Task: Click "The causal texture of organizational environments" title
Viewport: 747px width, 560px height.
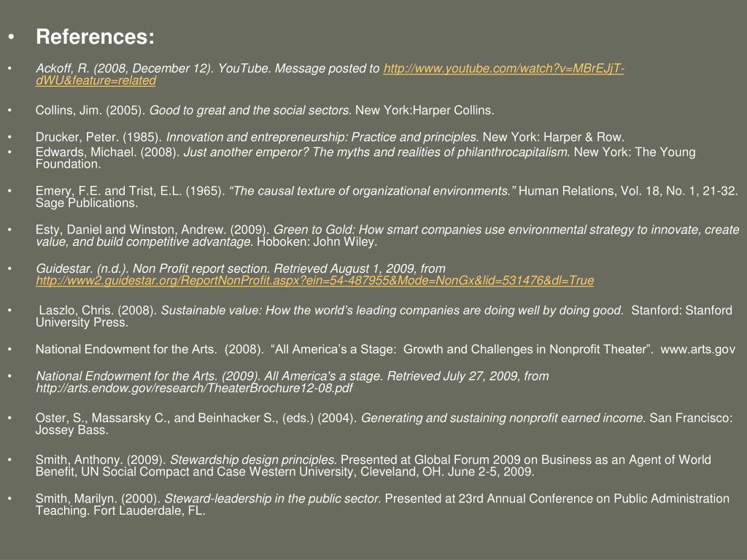Action: 372,191
